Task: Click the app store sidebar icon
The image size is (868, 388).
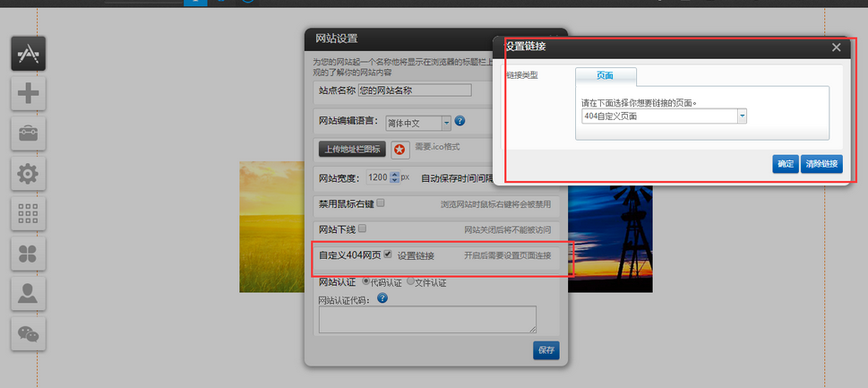Action: [28, 55]
